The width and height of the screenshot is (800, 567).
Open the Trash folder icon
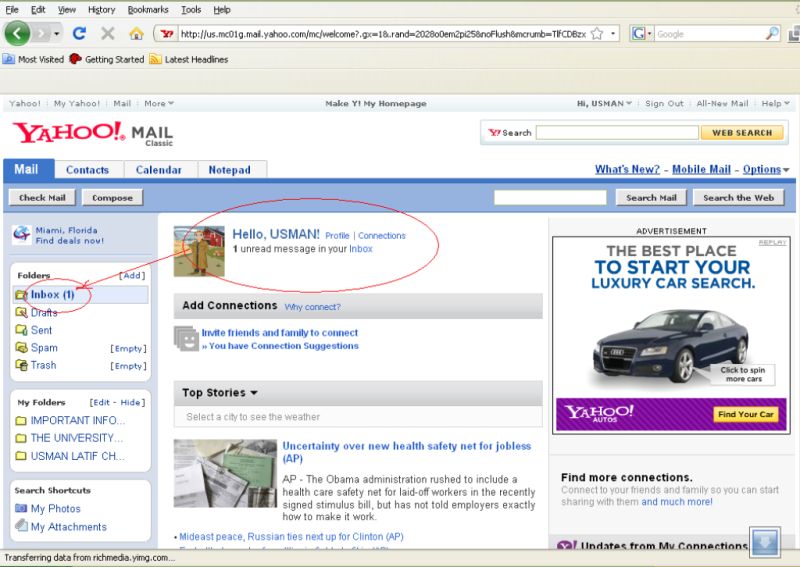21,366
